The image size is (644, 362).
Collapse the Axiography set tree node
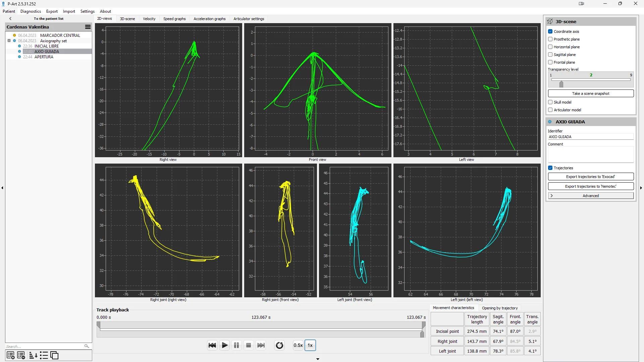(9, 41)
